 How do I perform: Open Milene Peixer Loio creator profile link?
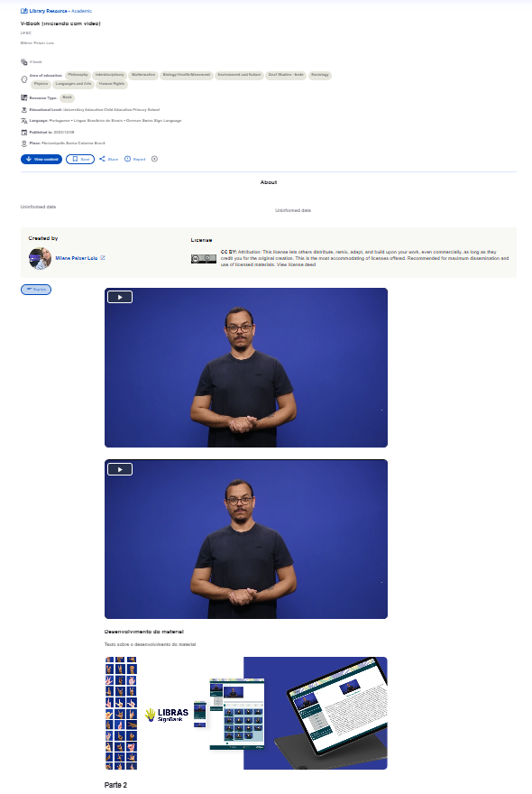[x=77, y=258]
